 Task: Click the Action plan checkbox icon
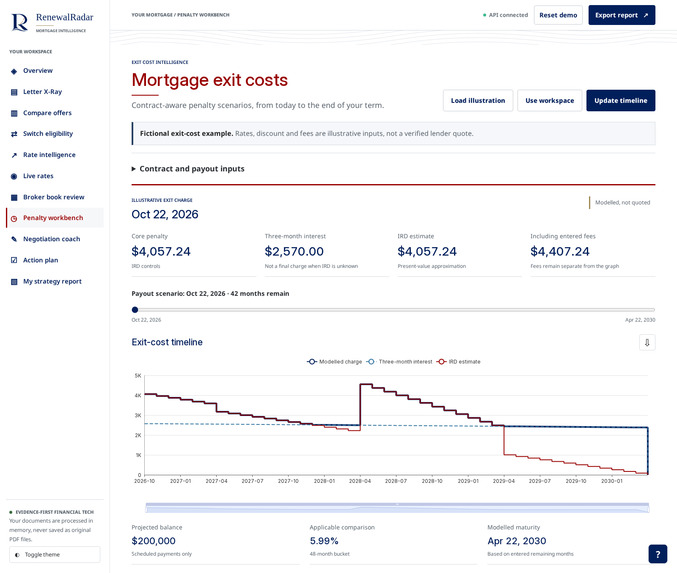click(14, 260)
